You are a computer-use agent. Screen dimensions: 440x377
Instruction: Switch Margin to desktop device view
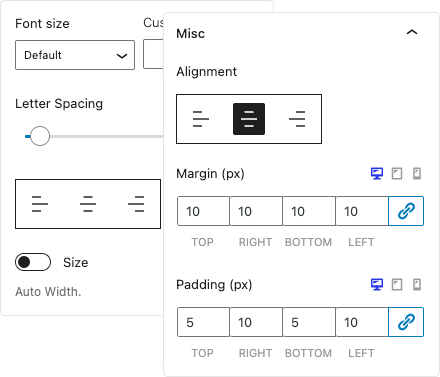point(377,173)
